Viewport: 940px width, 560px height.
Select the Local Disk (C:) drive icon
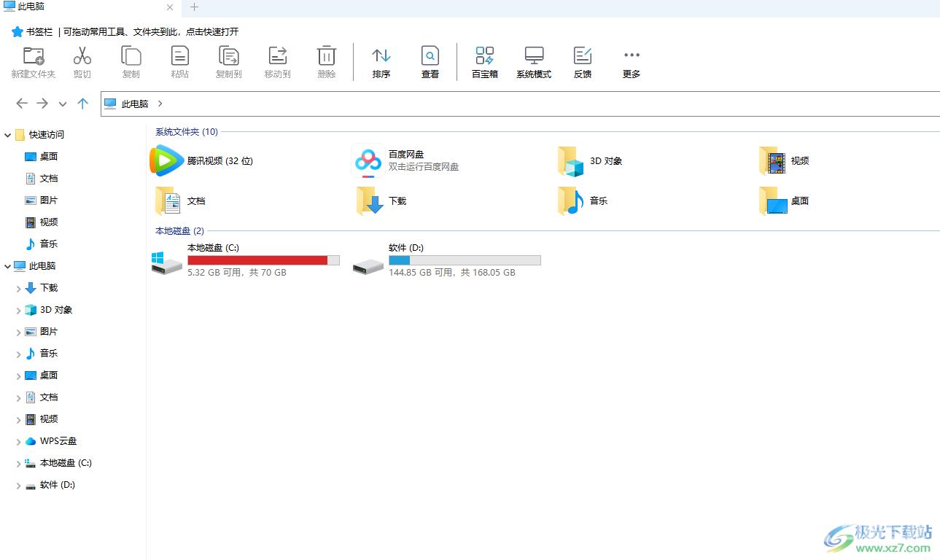(x=167, y=263)
